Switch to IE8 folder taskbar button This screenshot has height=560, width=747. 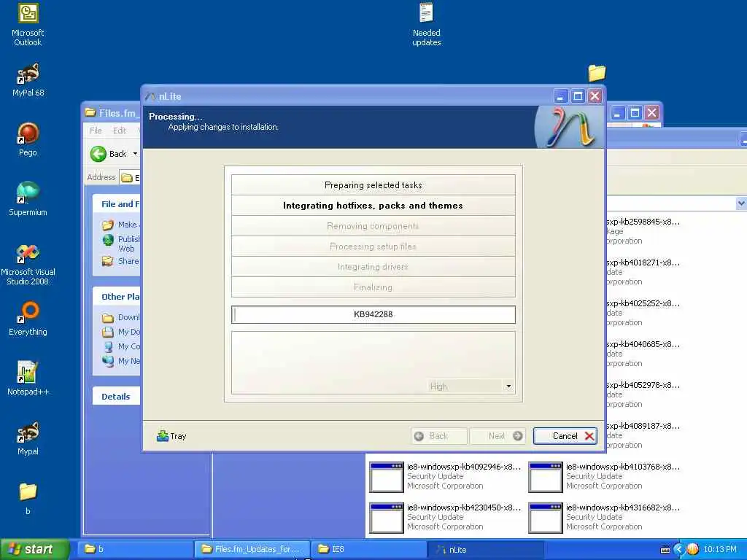point(368,549)
